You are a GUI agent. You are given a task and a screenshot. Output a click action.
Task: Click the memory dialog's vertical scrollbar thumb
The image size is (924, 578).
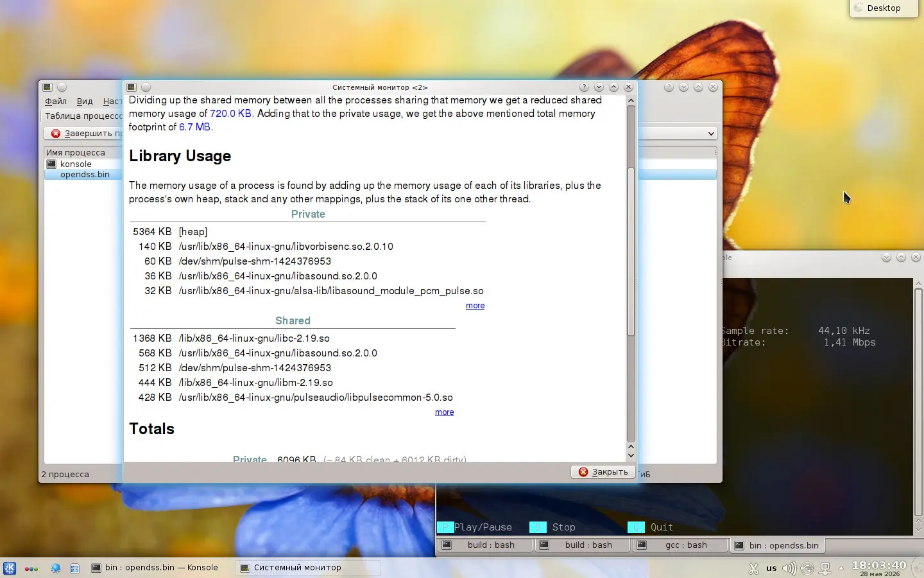631,252
